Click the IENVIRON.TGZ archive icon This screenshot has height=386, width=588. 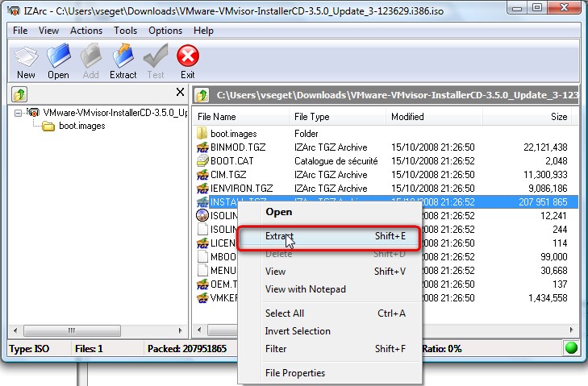pos(202,188)
